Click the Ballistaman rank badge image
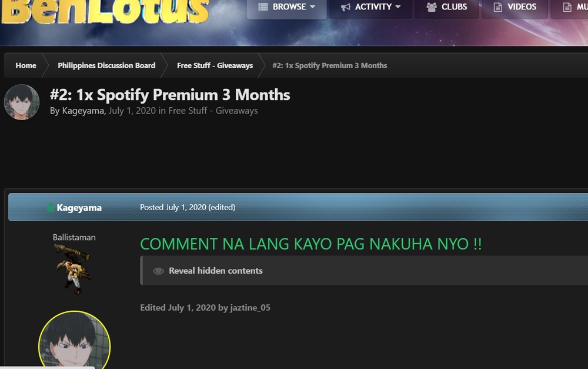Image resolution: width=588 pixels, height=369 pixels. (x=72, y=269)
